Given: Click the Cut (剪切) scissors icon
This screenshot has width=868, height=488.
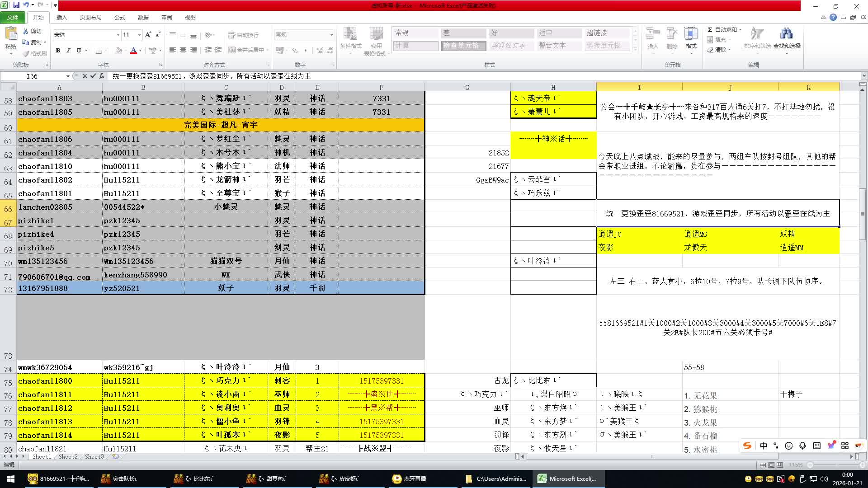Looking at the screenshot, I should 26,31.
